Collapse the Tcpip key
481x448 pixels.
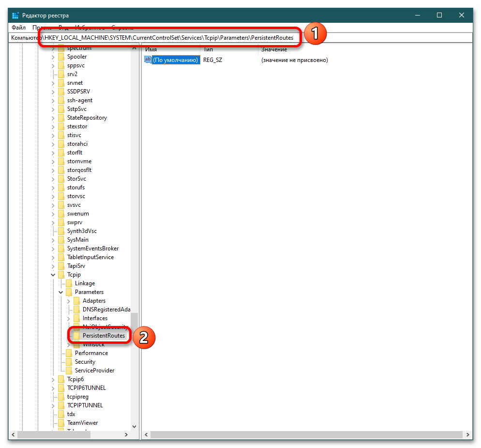[53, 275]
